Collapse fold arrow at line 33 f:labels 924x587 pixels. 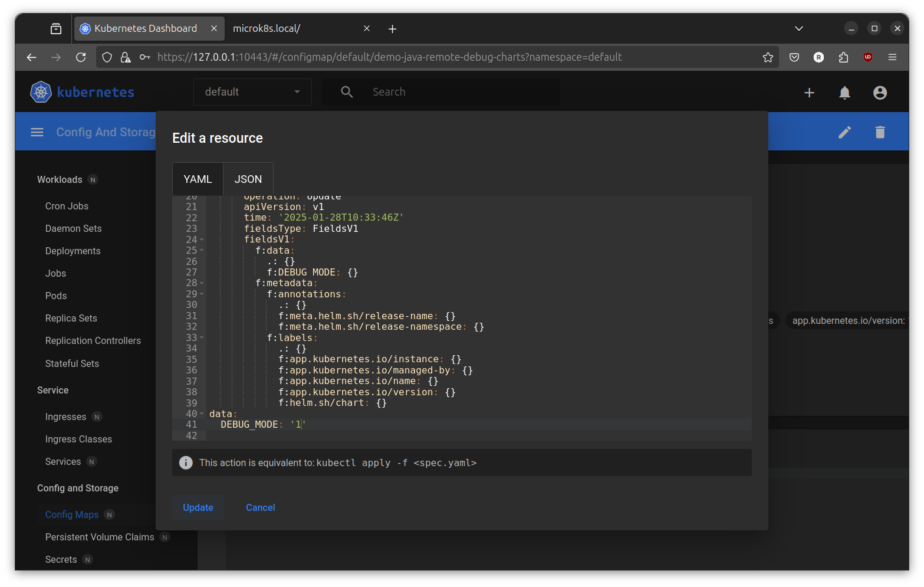[x=202, y=337]
